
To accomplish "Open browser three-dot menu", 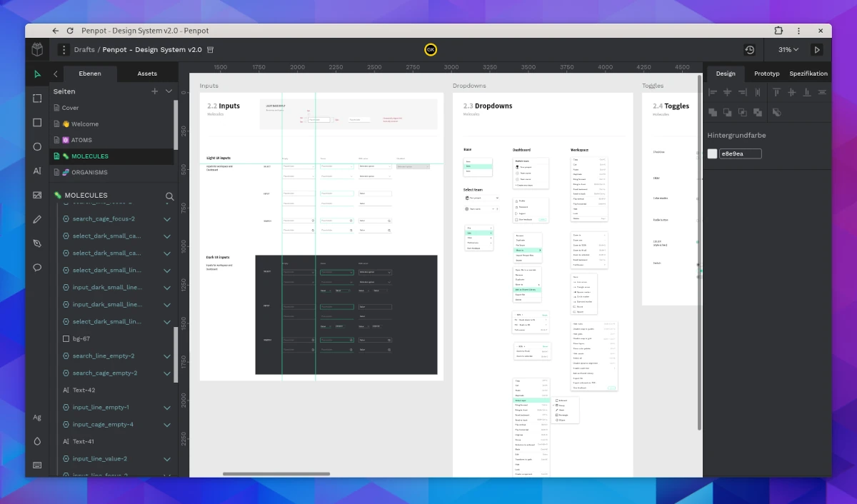I will 797,31.
